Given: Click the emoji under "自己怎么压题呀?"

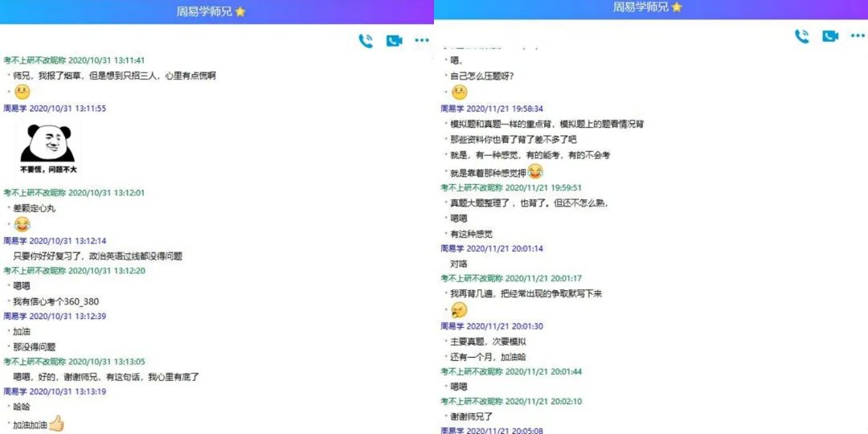Looking at the screenshot, I should point(459,92).
